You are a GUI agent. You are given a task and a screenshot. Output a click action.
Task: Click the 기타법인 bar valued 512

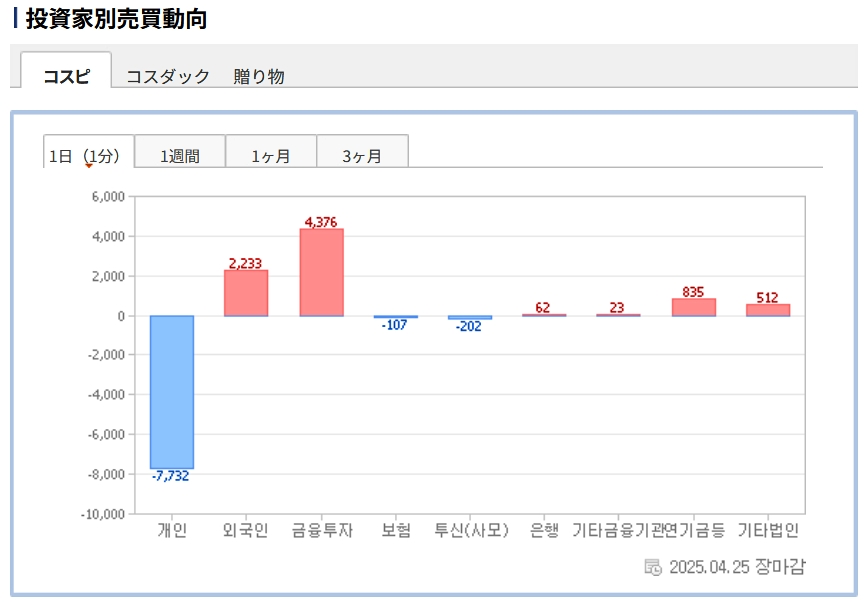(x=768, y=310)
